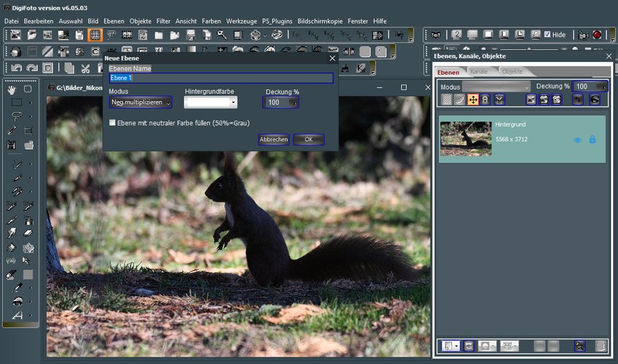Open the Modus dropdown in Neue Ebene dialog
The height and width of the screenshot is (364, 618).
coord(141,102)
